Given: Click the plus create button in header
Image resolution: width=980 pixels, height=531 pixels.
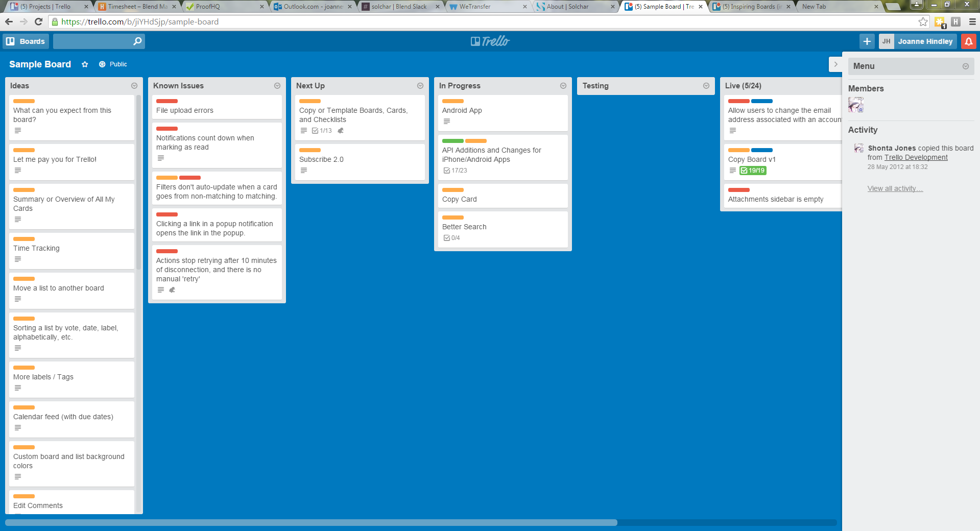Looking at the screenshot, I should 867,41.
